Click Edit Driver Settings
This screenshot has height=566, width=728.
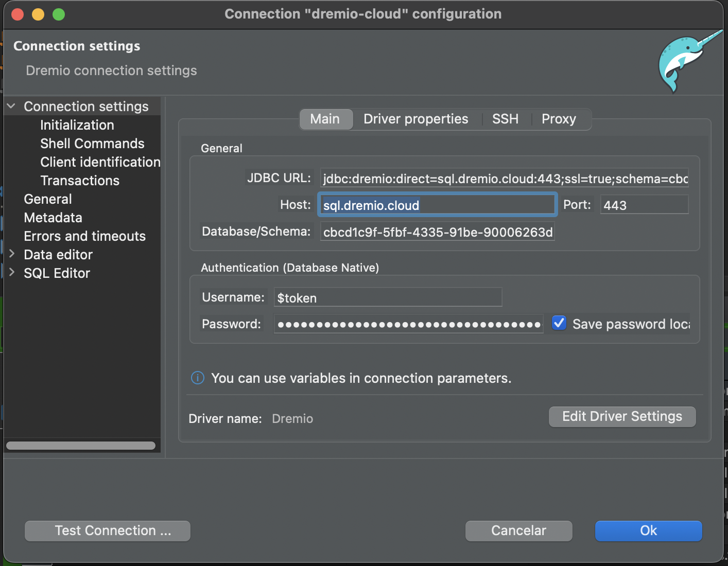(x=621, y=416)
